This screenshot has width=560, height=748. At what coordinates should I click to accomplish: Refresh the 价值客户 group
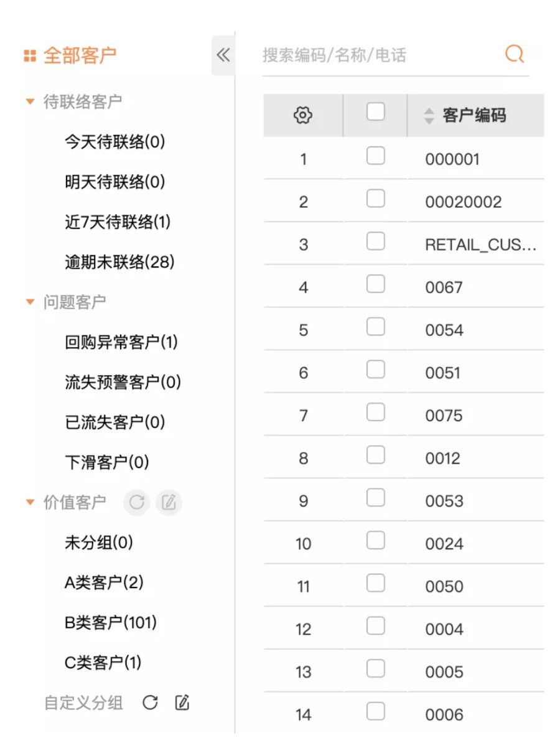[137, 503]
